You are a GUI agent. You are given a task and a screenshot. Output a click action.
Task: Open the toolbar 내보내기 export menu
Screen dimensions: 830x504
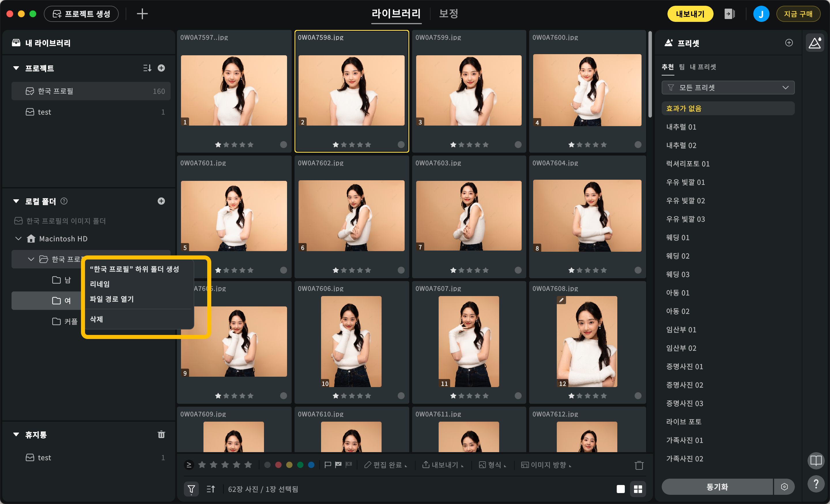(x=443, y=465)
